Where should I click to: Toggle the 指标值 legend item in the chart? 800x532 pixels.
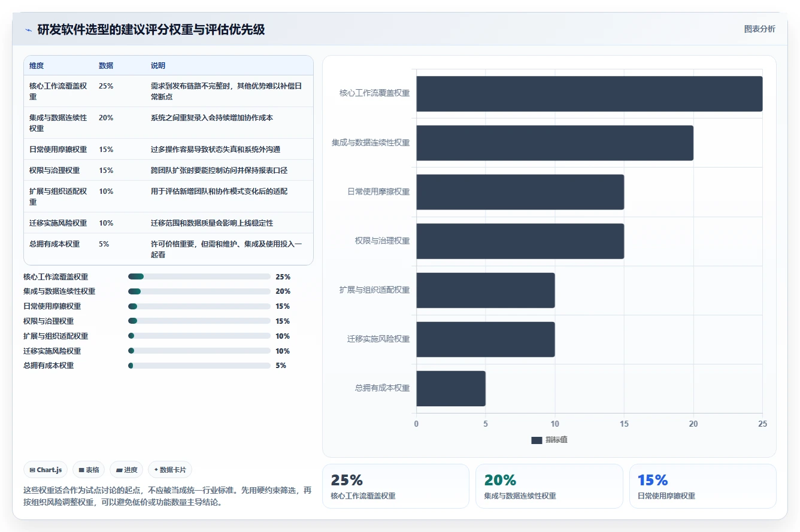pyautogui.click(x=549, y=440)
